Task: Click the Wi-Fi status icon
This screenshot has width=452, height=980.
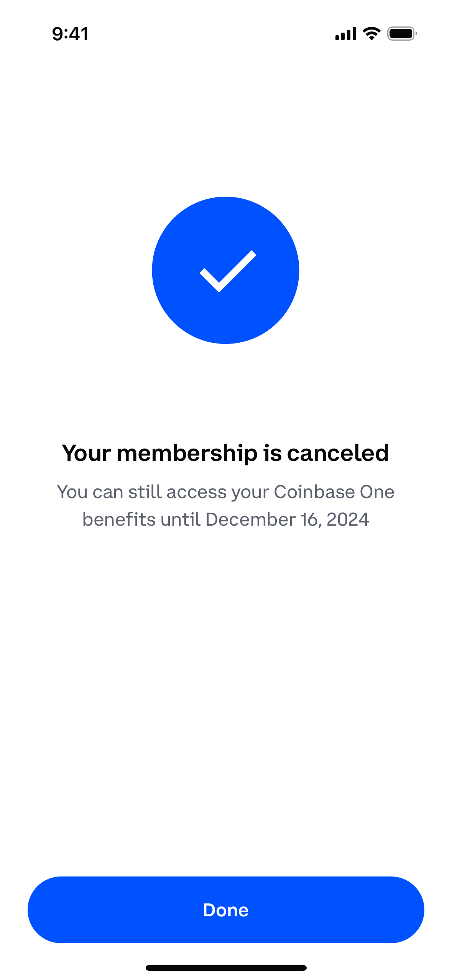Action: point(371,34)
